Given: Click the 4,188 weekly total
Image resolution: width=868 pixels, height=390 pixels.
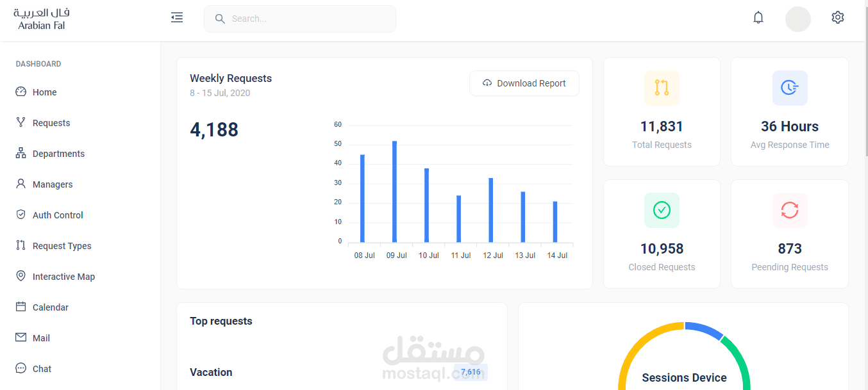Looking at the screenshot, I should (214, 129).
